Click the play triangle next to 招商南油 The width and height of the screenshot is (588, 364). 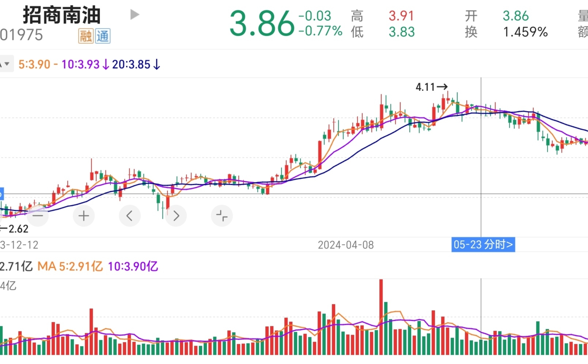[135, 15]
